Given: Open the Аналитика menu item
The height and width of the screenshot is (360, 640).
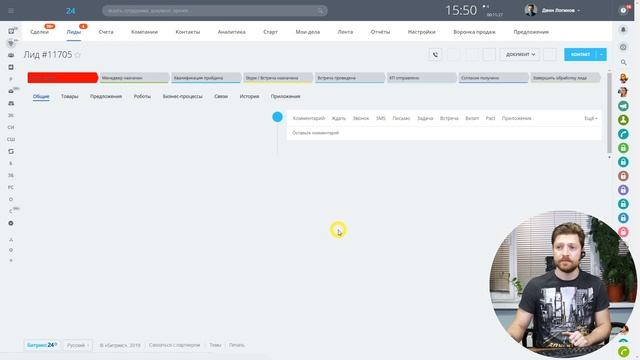Looking at the screenshot, I should 231,32.
